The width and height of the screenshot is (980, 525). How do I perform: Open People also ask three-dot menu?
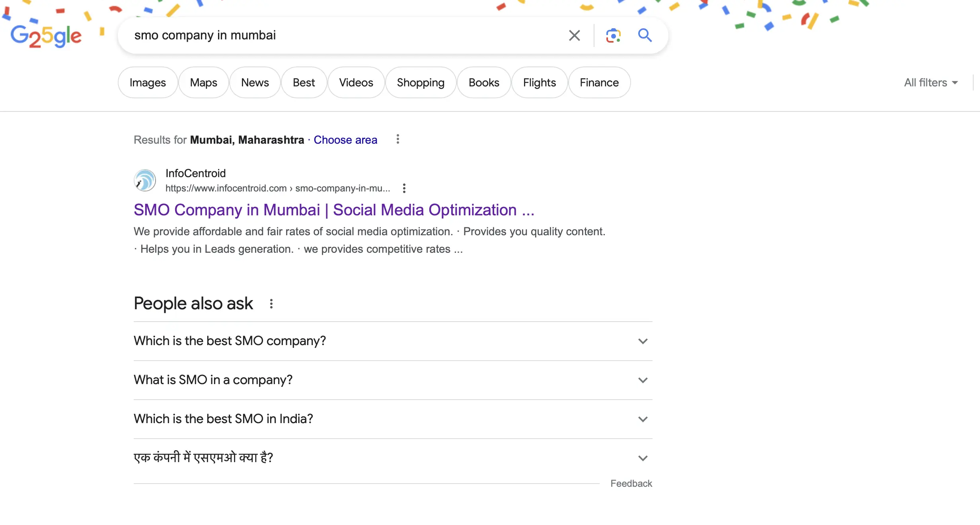(x=271, y=304)
